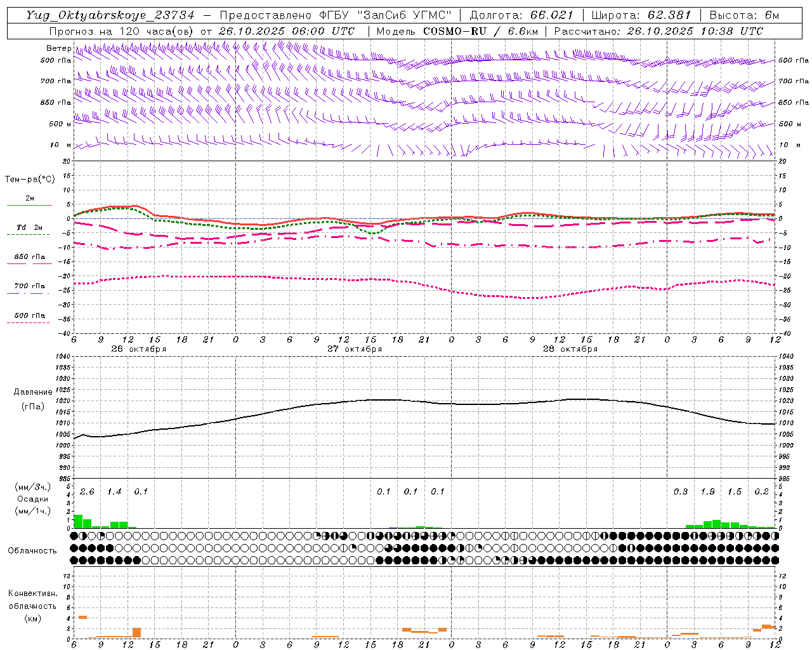This screenshot has width=812, height=650.
Task: Click the latitude value Широта: 62.381
Action: 641,16
